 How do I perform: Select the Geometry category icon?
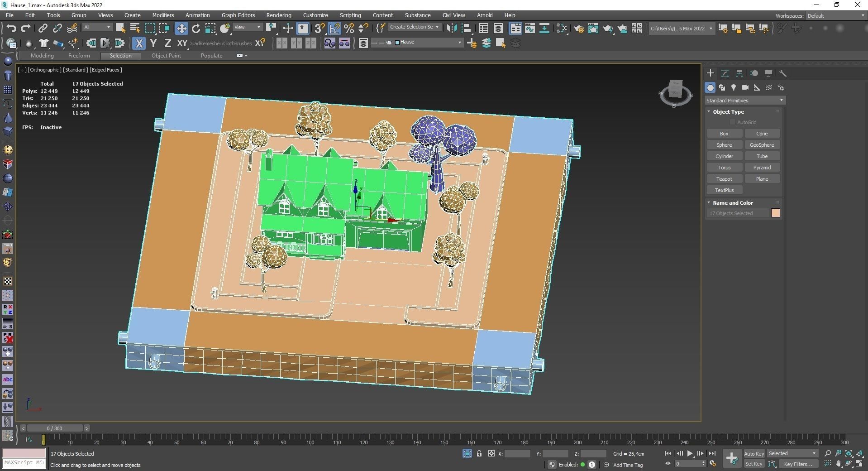710,87
